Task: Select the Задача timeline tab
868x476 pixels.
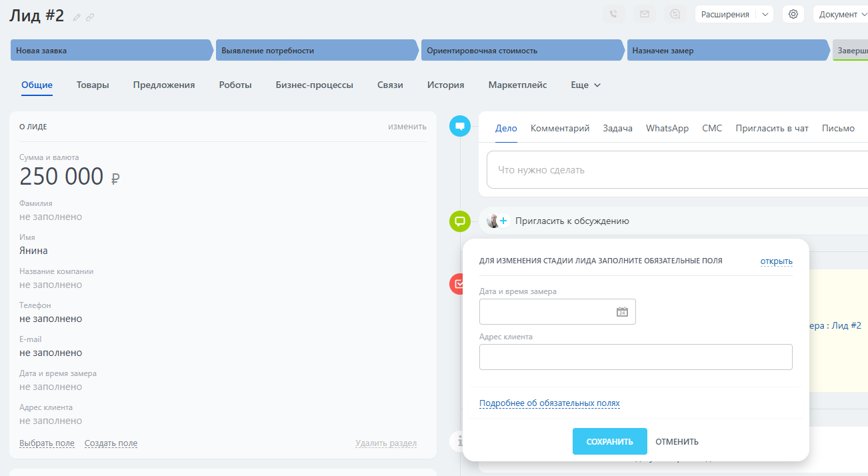Action: [x=618, y=128]
